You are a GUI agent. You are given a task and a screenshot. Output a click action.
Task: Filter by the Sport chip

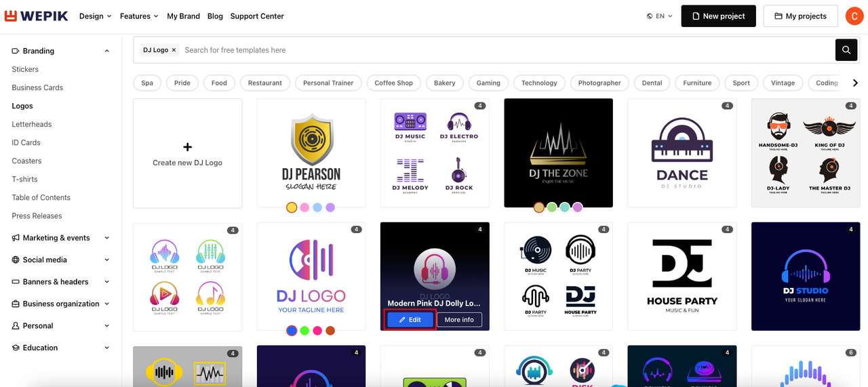[x=741, y=83]
